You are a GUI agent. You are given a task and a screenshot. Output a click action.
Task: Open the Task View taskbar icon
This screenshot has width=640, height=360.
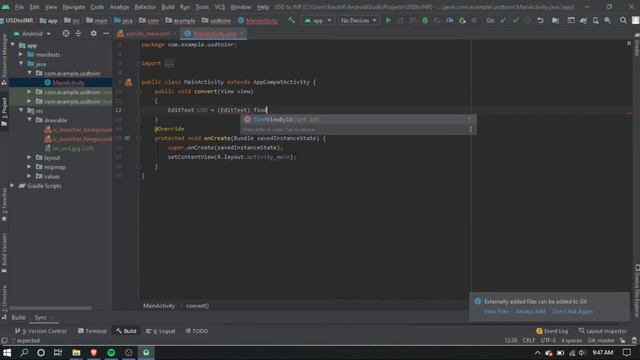[58, 353]
